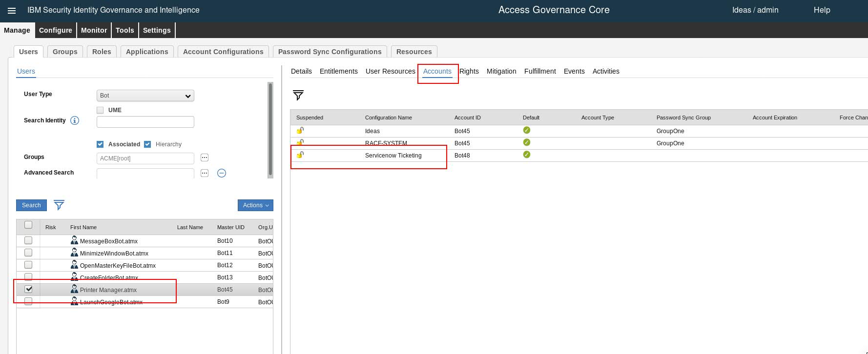This screenshot has height=354, width=868.
Task: Open the Settings menu
Action: pyautogui.click(x=157, y=30)
